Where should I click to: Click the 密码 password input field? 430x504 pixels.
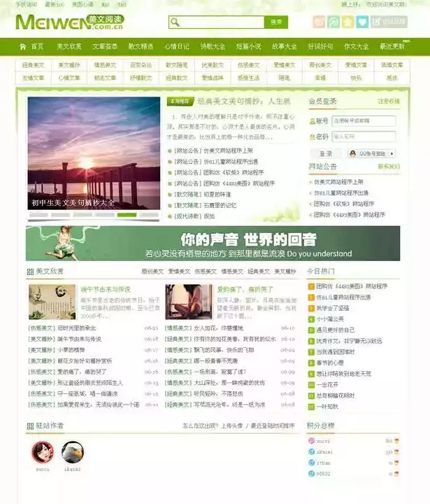[363, 136]
